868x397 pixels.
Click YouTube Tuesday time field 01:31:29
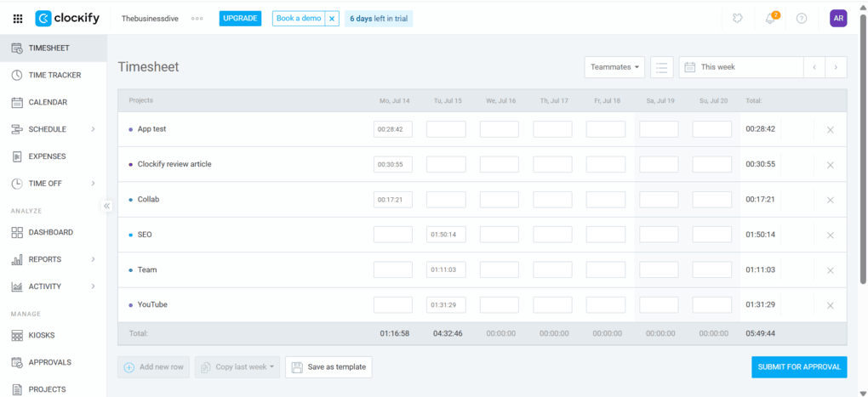pos(446,305)
